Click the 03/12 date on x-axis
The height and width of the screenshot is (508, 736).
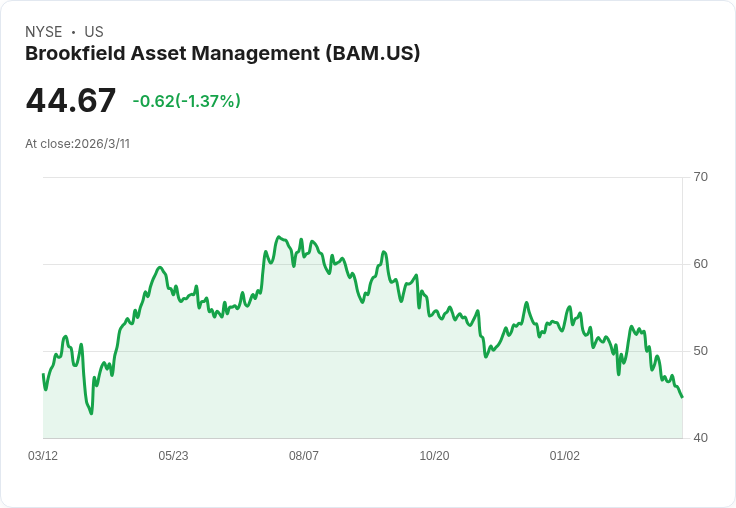pos(43,455)
